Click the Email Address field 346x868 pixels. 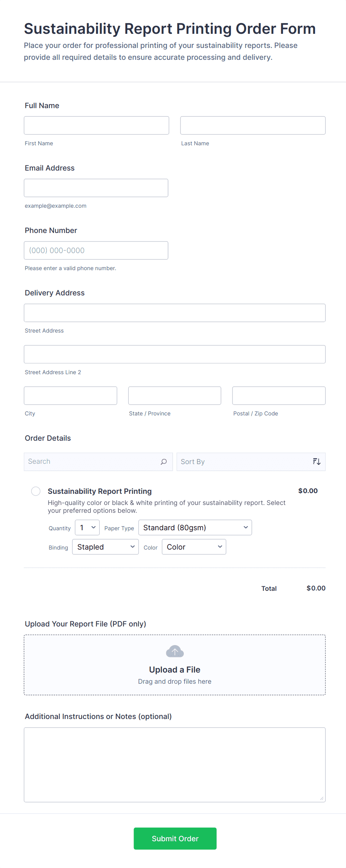pos(96,188)
